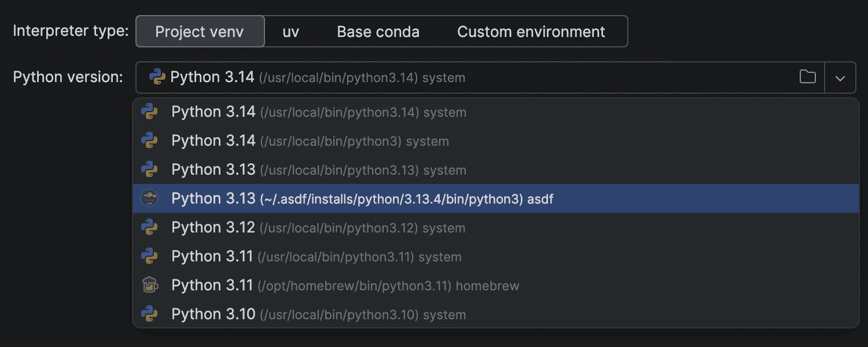This screenshot has width=868, height=347.
Task: Collapse the Python version dropdown arrow
Action: tap(840, 77)
